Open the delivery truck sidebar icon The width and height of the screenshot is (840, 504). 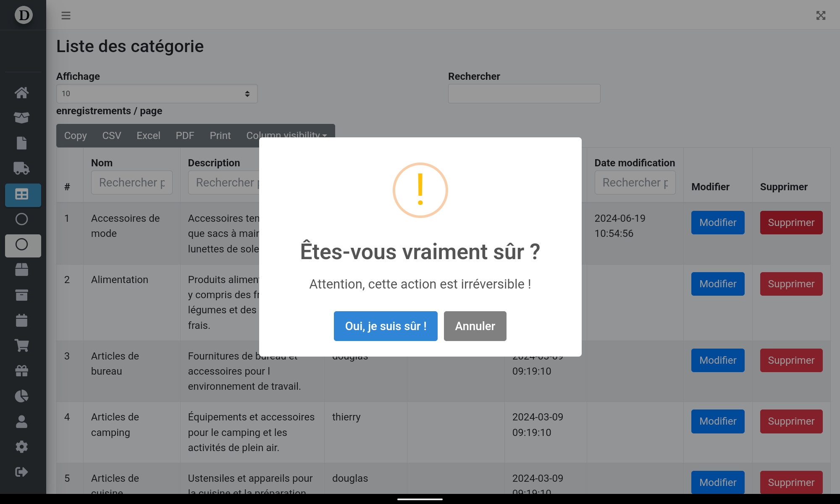(x=22, y=168)
